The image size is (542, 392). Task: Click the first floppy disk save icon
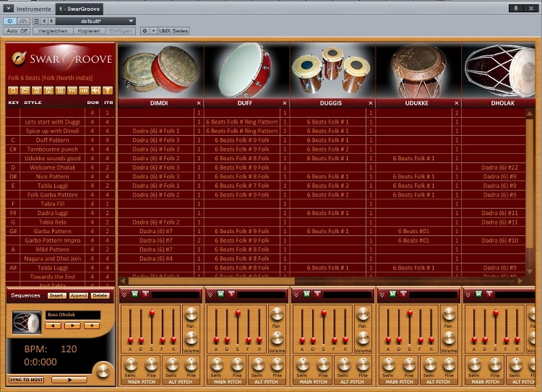coord(37,90)
